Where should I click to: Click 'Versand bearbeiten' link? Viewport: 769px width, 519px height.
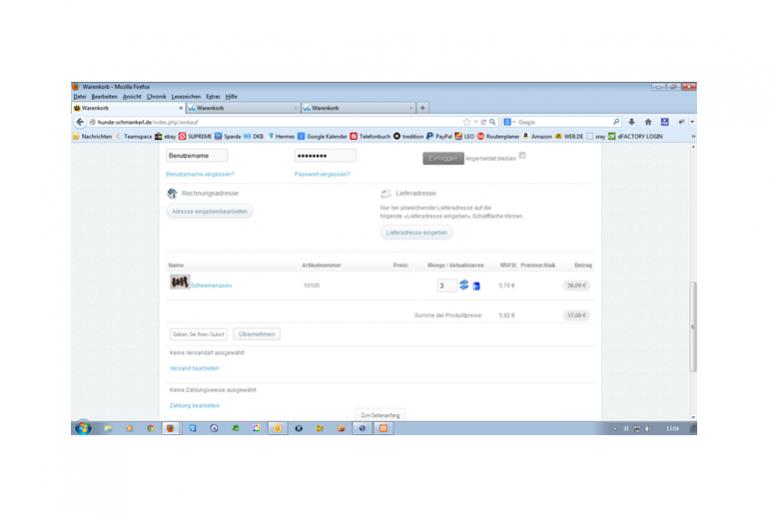(194, 368)
